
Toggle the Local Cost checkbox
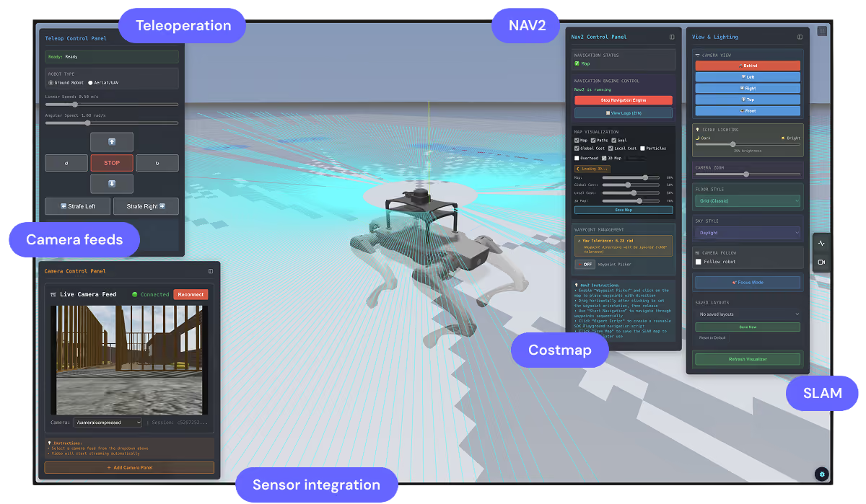611,149
